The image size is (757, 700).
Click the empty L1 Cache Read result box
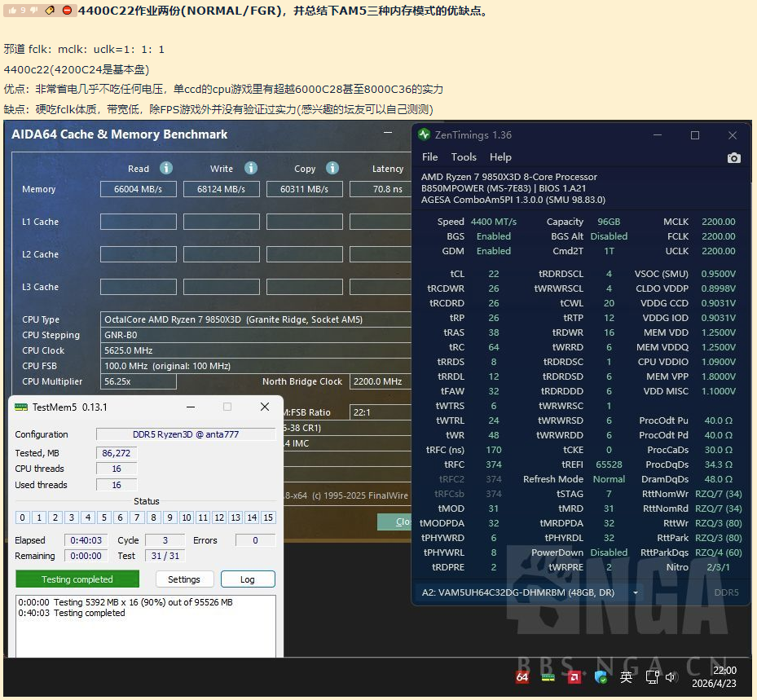tap(138, 222)
